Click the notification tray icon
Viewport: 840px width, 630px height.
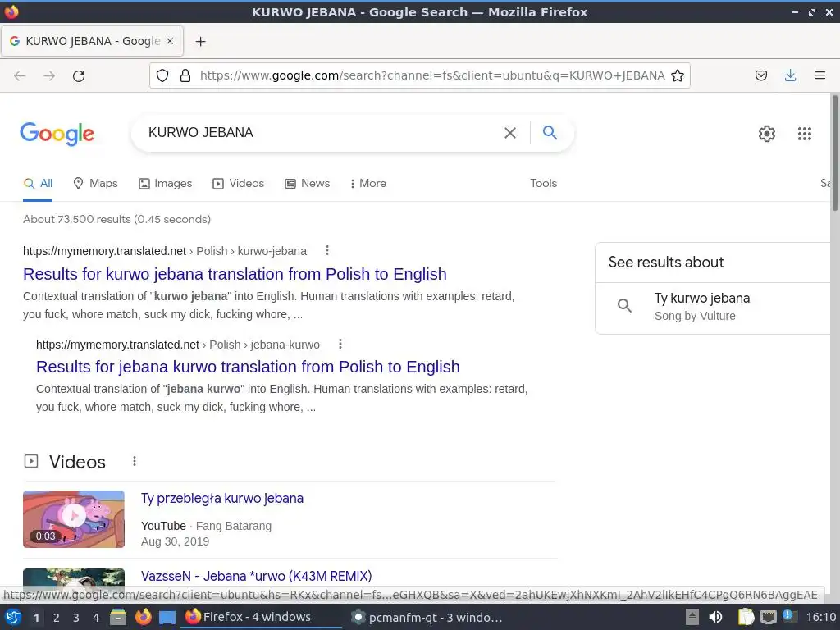790,617
